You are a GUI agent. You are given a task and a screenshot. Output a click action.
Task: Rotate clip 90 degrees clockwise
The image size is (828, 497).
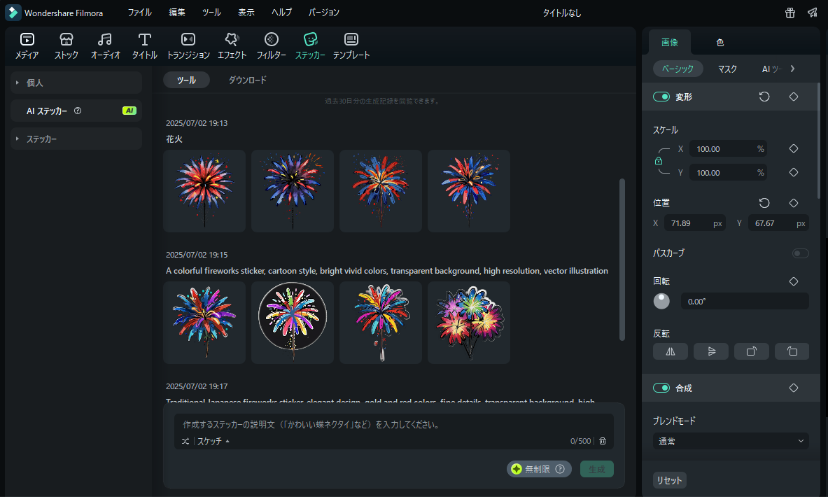[751, 351]
